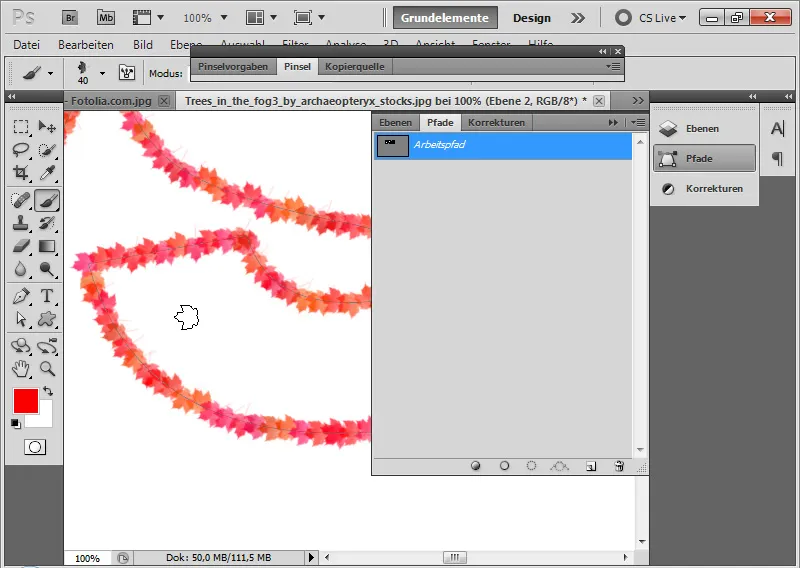This screenshot has height=568, width=800.
Task: Reset default foreground and background colors
Action: (16, 424)
